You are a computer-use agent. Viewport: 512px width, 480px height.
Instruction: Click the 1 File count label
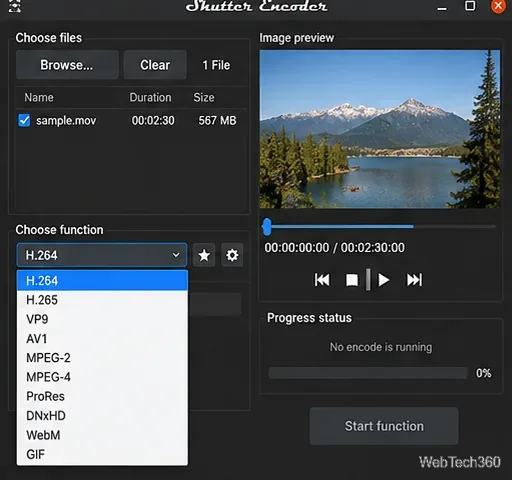pyautogui.click(x=216, y=65)
